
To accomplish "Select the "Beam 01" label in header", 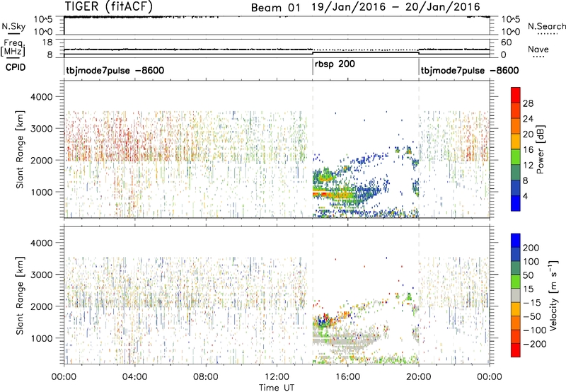I will pyautogui.click(x=275, y=8).
